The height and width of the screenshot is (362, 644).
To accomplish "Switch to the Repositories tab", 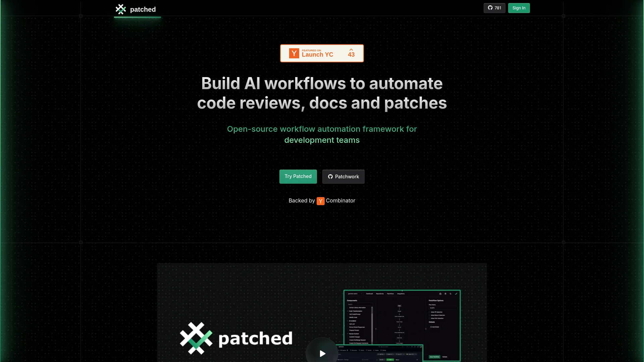I will pos(380,294).
